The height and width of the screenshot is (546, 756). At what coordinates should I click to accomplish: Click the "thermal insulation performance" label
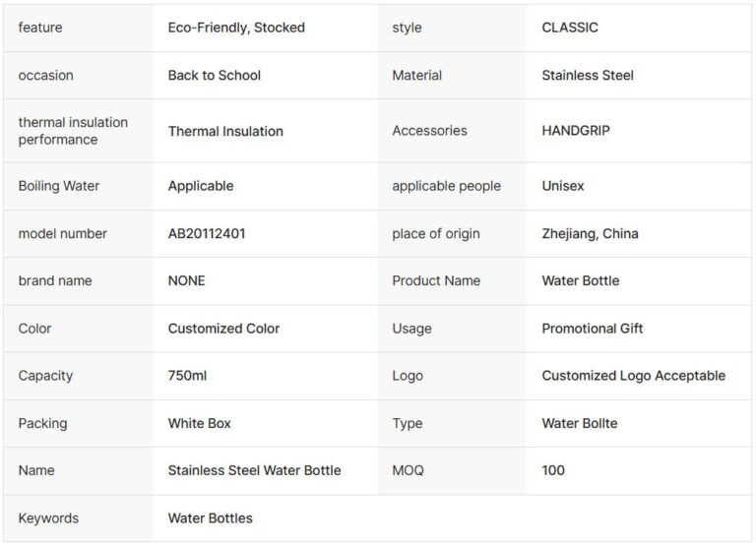[x=73, y=131]
